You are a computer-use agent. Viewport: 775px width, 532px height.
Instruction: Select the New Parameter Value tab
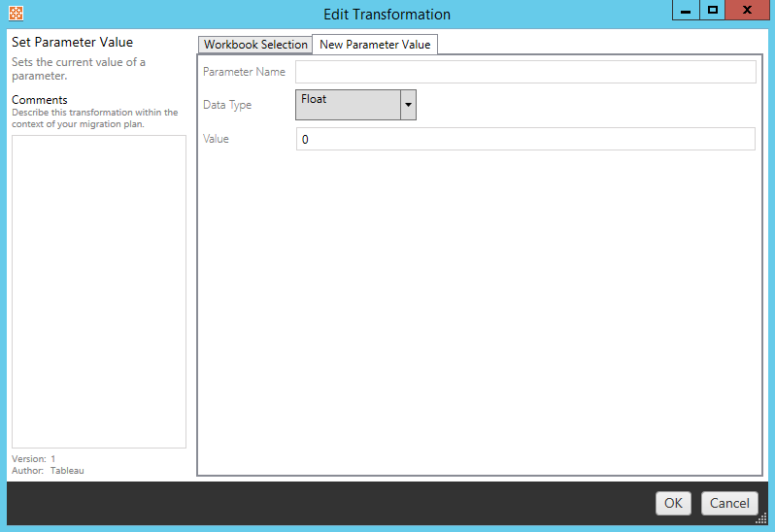point(375,45)
